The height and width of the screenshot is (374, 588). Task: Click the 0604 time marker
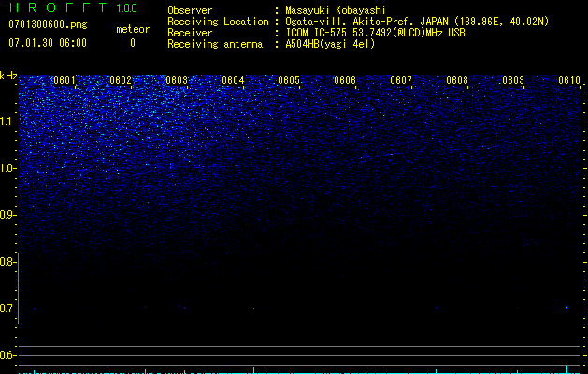[x=233, y=80]
